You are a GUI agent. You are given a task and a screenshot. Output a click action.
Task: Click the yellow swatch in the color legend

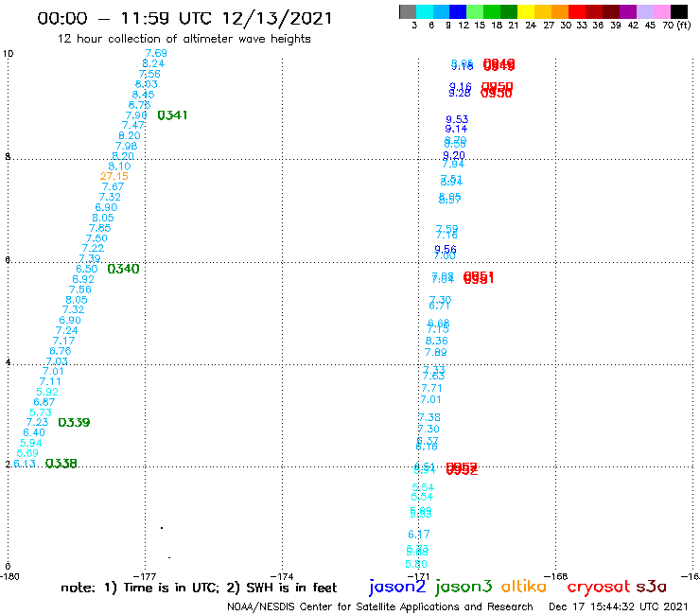coord(526,11)
